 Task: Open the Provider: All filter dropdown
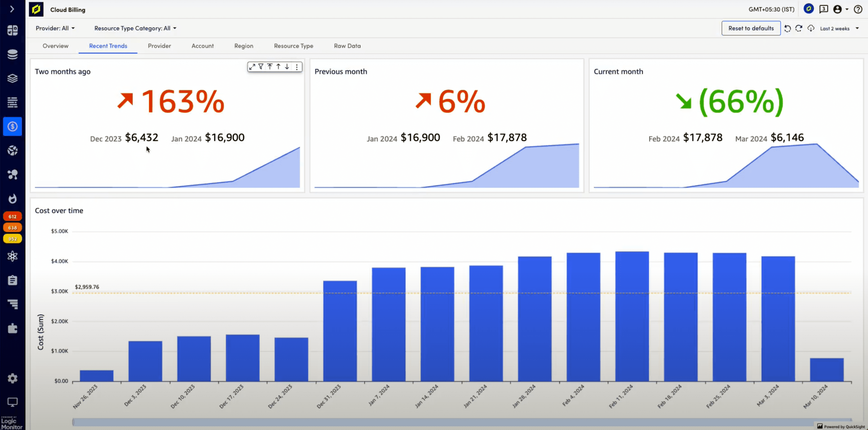(x=55, y=28)
